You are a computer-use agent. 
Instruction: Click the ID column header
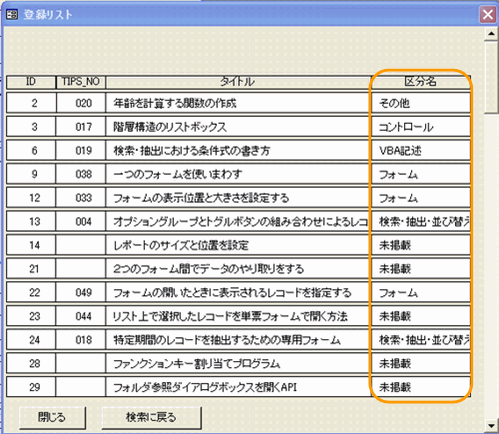pyautogui.click(x=31, y=82)
